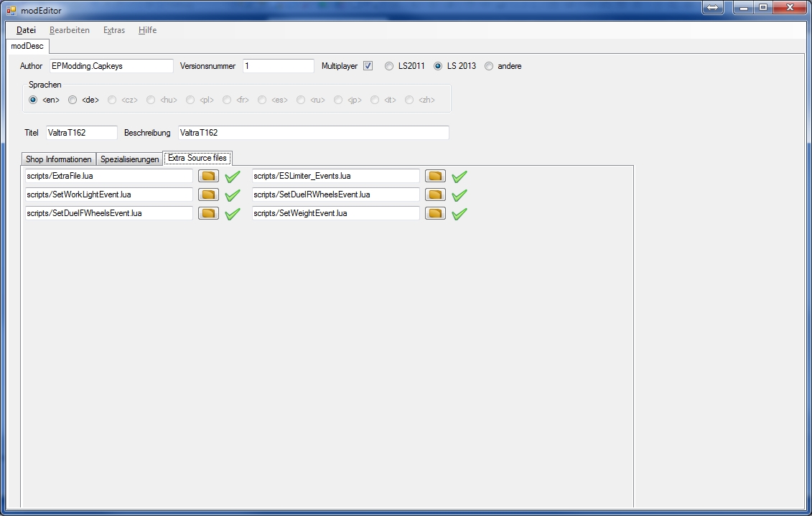Screen dimensions: 812x516
Task: Select the <it> language radio button
Action: tap(375, 100)
